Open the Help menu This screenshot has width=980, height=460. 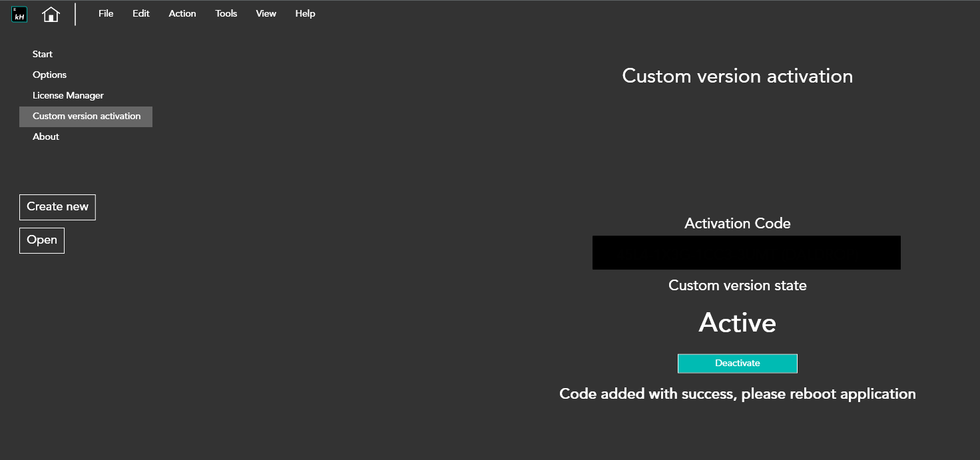click(x=305, y=13)
